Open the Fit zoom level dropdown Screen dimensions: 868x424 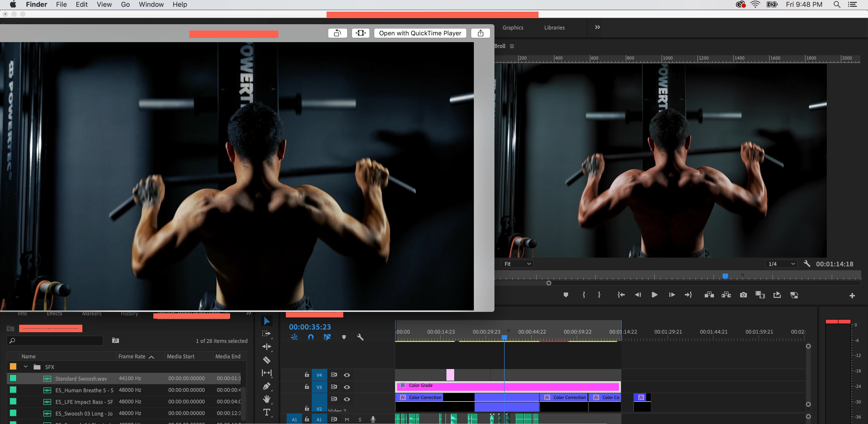pyautogui.click(x=517, y=264)
